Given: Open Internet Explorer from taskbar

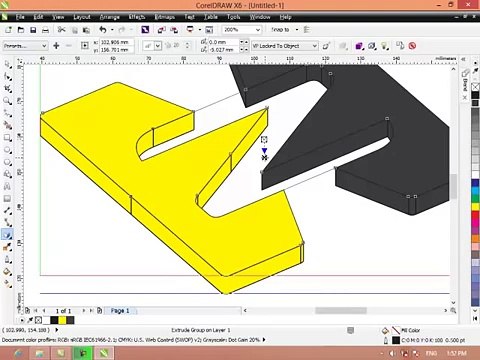Looking at the screenshot, I should pos(17,353).
